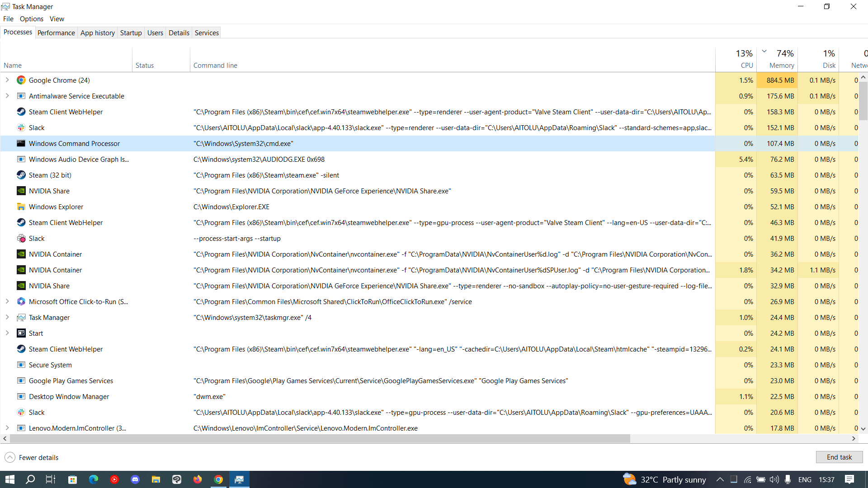
Task: Open the Options menu
Action: pyautogui.click(x=32, y=19)
